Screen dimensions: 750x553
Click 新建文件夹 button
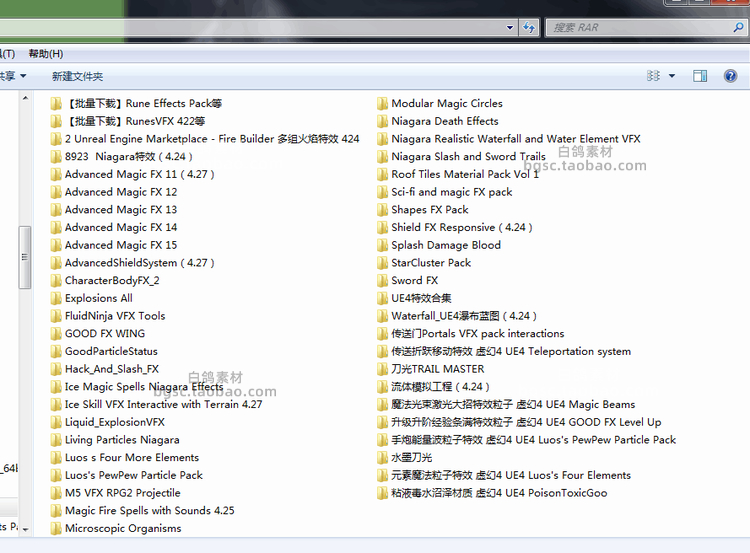77,76
